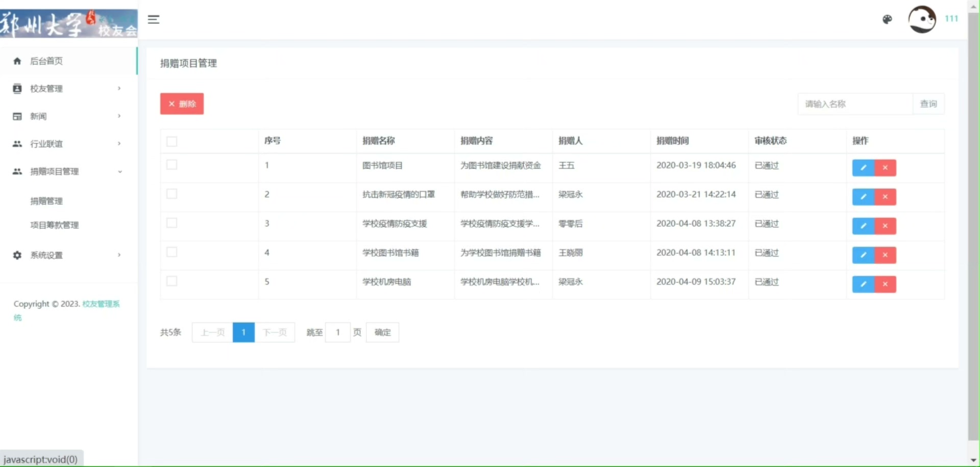Toggle the sidebar collapse hamburger icon
This screenshot has width=980, height=467.
pos(154,19)
